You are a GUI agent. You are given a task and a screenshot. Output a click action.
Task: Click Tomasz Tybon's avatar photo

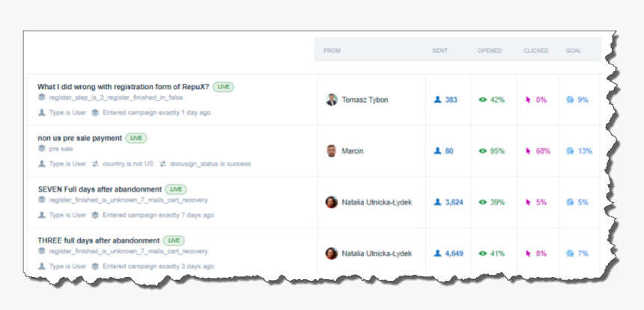(x=332, y=100)
